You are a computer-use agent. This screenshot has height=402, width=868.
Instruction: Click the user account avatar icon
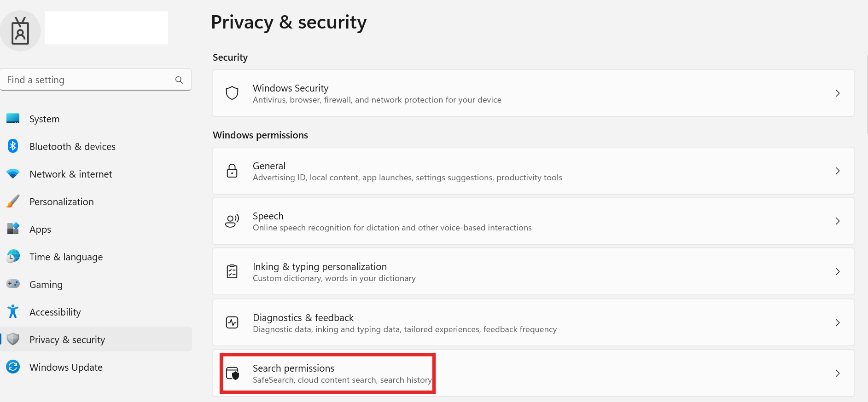click(20, 31)
